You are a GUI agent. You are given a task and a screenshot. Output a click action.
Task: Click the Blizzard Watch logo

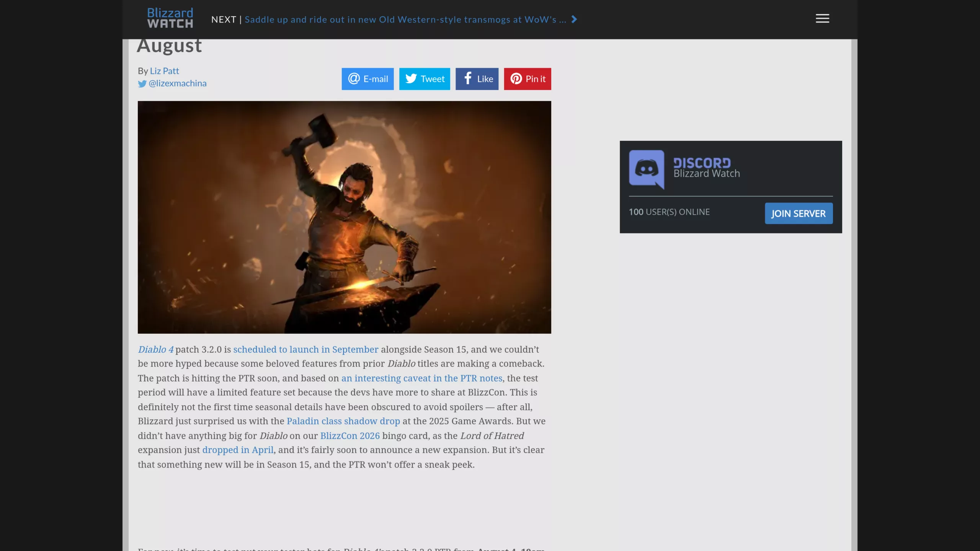click(170, 18)
